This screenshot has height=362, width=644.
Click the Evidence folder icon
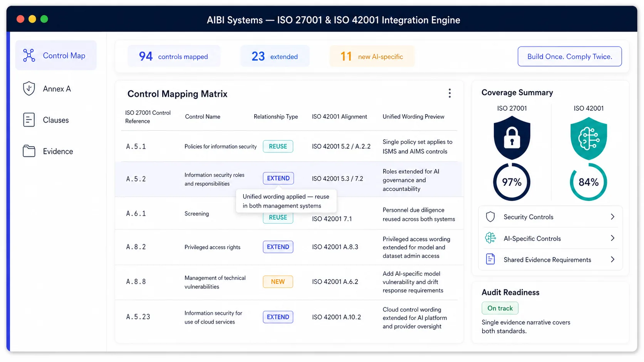(x=29, y=151)
